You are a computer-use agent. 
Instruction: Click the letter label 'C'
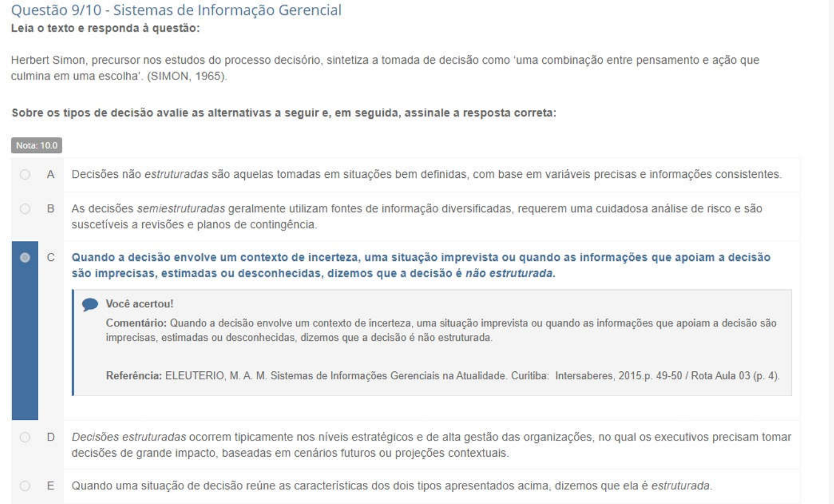pyautogui.click(x=51, y=257)
